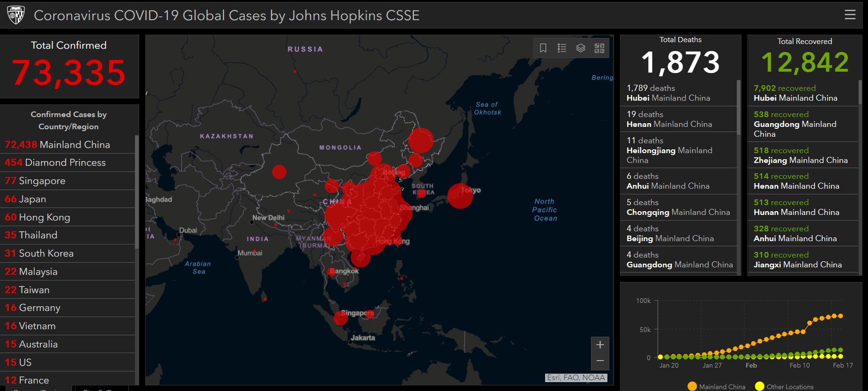Click the scrollbar of the country list

[x=137, y=192]
